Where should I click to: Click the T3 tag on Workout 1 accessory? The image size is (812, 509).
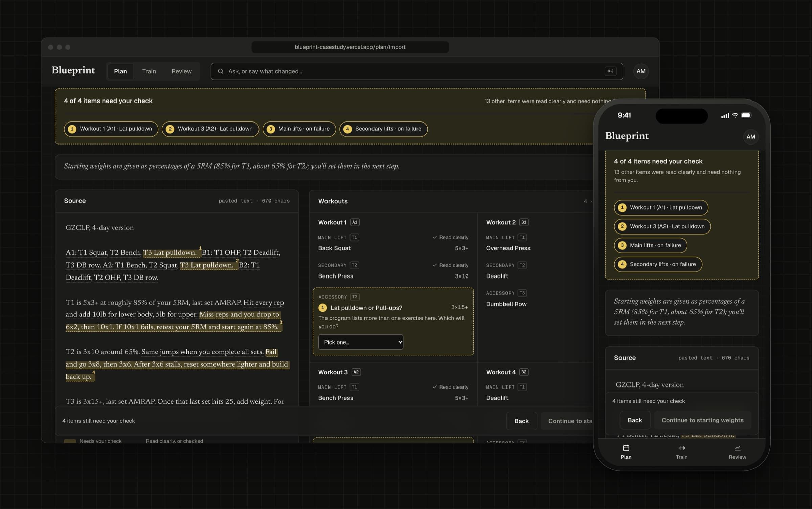point(355,297)
